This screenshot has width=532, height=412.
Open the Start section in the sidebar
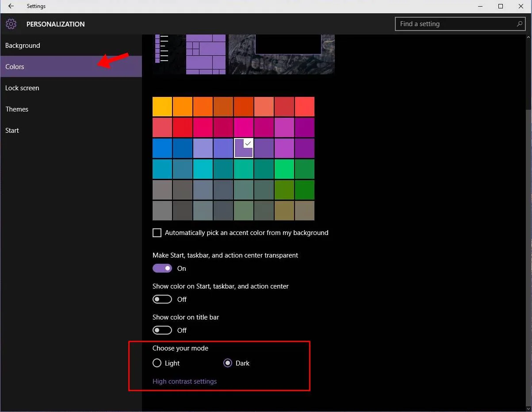coord(12,130)
